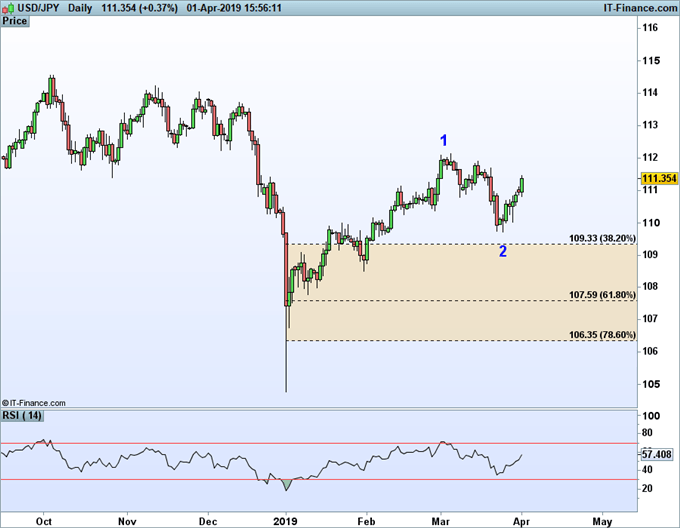Screen dimensions: 680x528
Task: Open the IT-Finance.com link in the header
Action: point(640,8)
